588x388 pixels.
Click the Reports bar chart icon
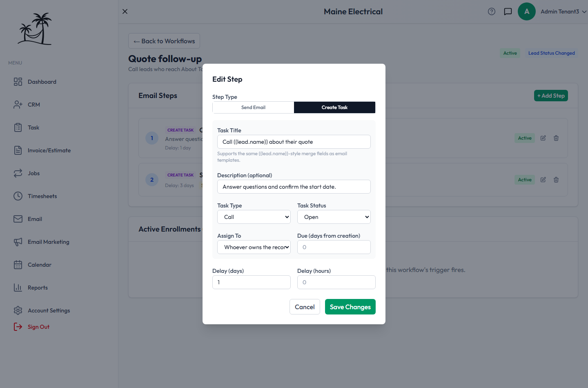18,288
